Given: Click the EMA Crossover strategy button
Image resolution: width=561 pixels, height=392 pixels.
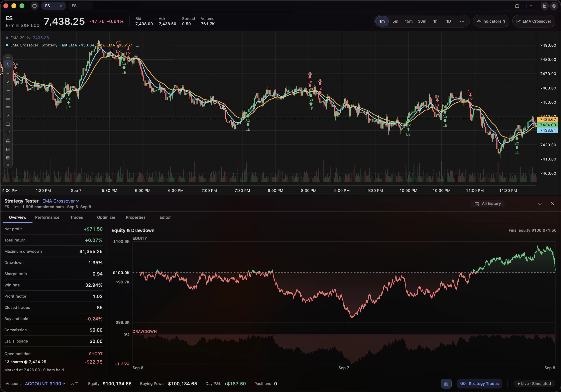Looking at the screenshot, I should (x=534, y=21).
